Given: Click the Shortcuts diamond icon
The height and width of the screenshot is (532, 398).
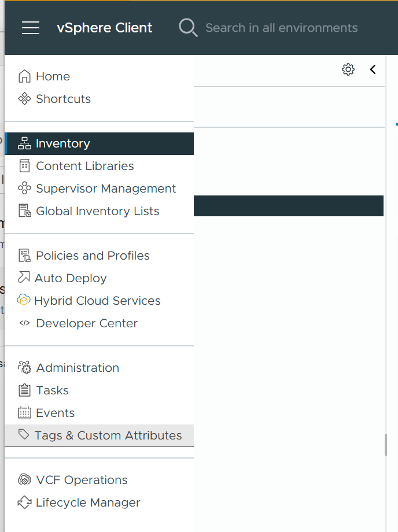Looking at the screenshot, I should click(24, 99).
